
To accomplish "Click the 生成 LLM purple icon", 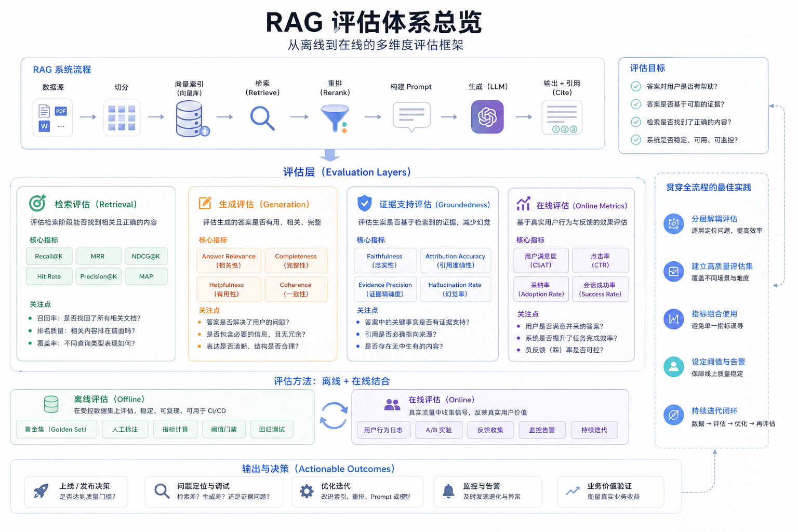I will coord(487,117).
